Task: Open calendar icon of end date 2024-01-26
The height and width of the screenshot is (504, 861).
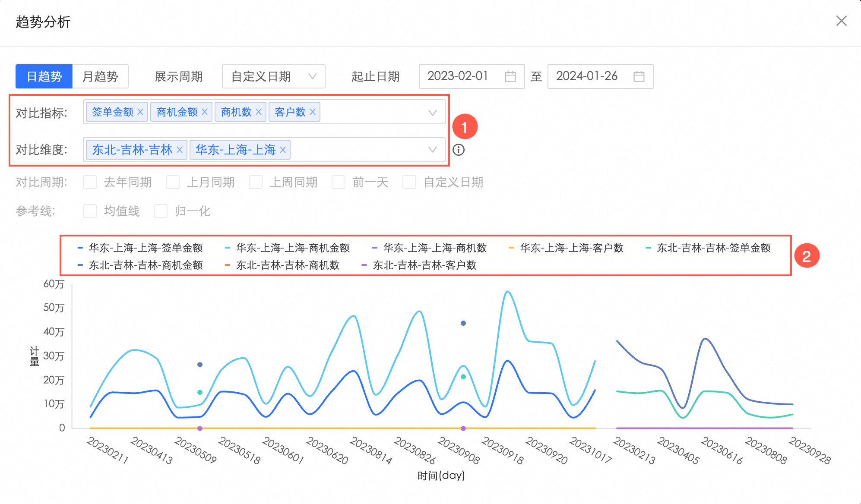Action: tap(639, 76)
